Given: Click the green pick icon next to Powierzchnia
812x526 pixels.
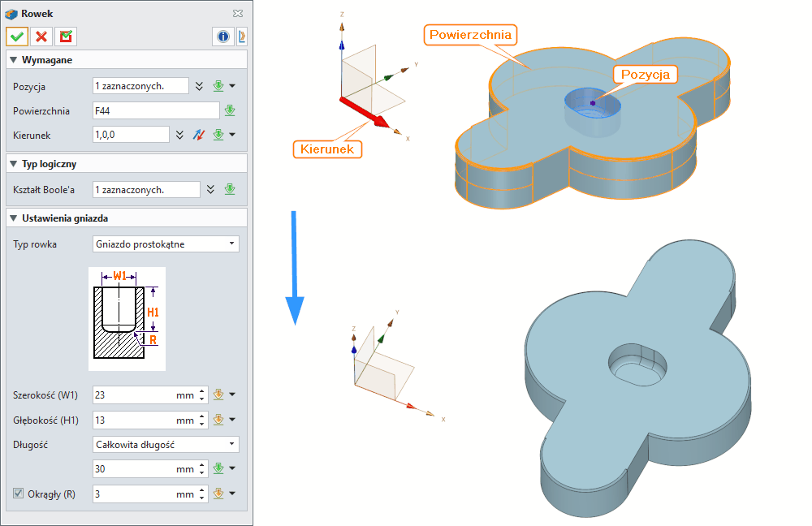Looking at the screenshot, I should [x=230, y=111].
